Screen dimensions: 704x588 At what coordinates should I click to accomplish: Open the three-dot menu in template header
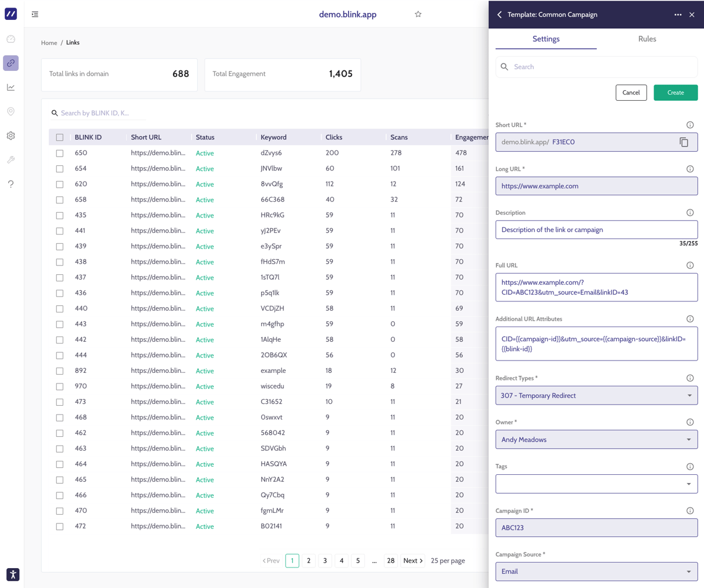(678, 15)
